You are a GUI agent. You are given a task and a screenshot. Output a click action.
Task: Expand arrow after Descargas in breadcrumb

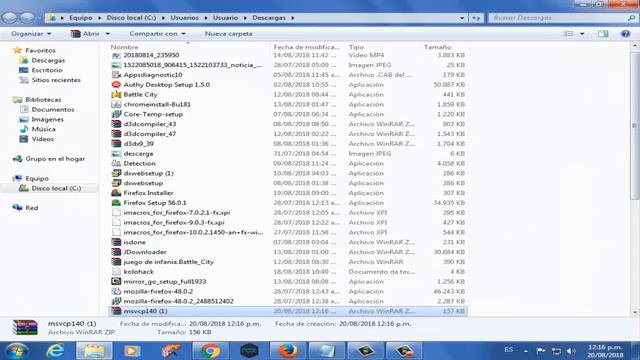pyautogui.click(x=293, y=18)
